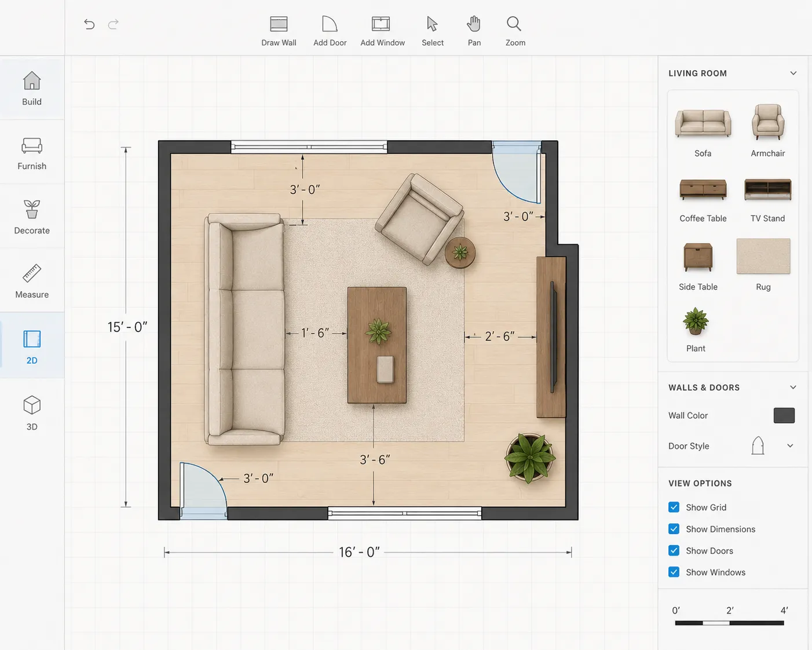Viewport: 812px width, 650px height.
Task: Select the Side Table catalog item
Action: tap(698, 265)
